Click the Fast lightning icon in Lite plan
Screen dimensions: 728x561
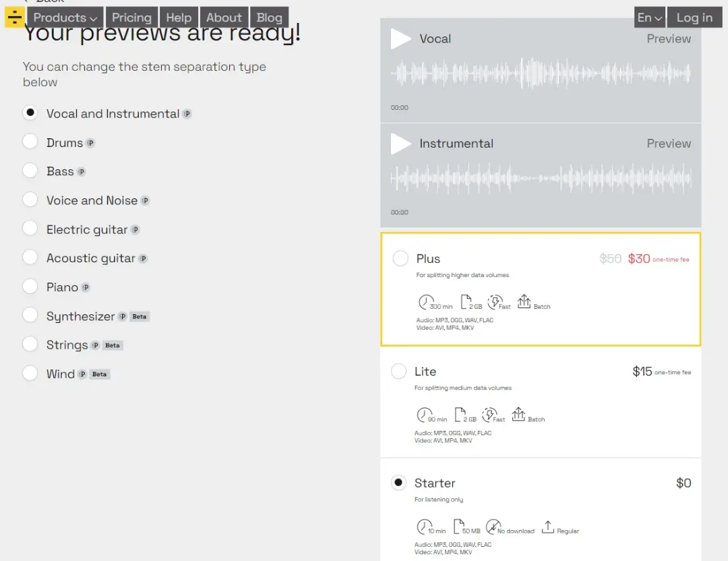click(x=489, y=414)
